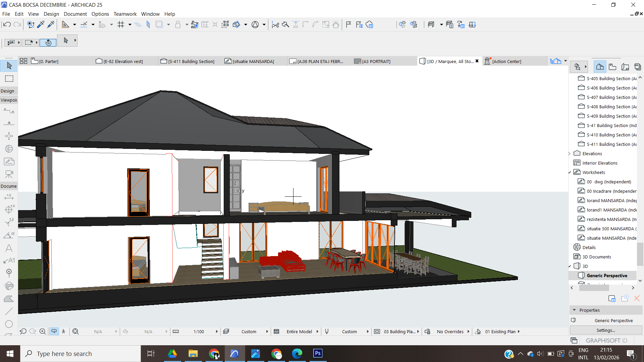Select the Marquee tool in toolbox

(9, 78)
